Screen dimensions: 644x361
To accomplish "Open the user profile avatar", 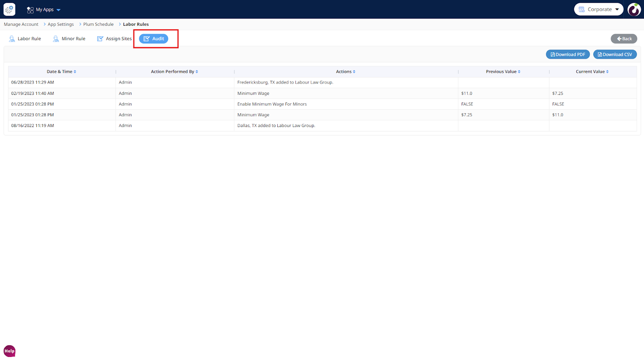I will pyautogui.click(x=634, y=9).
